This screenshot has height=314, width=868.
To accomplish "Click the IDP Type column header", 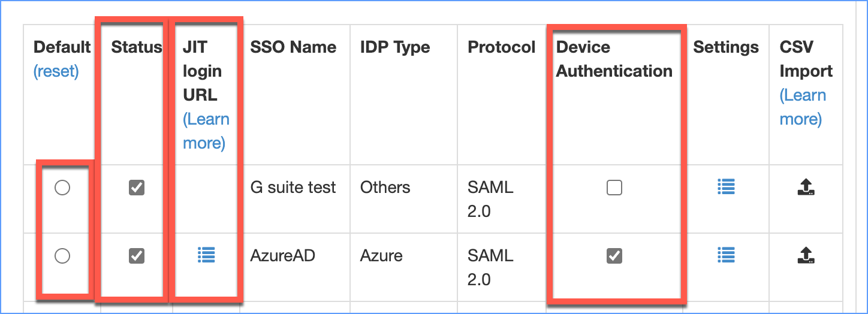I will [395, 47].
